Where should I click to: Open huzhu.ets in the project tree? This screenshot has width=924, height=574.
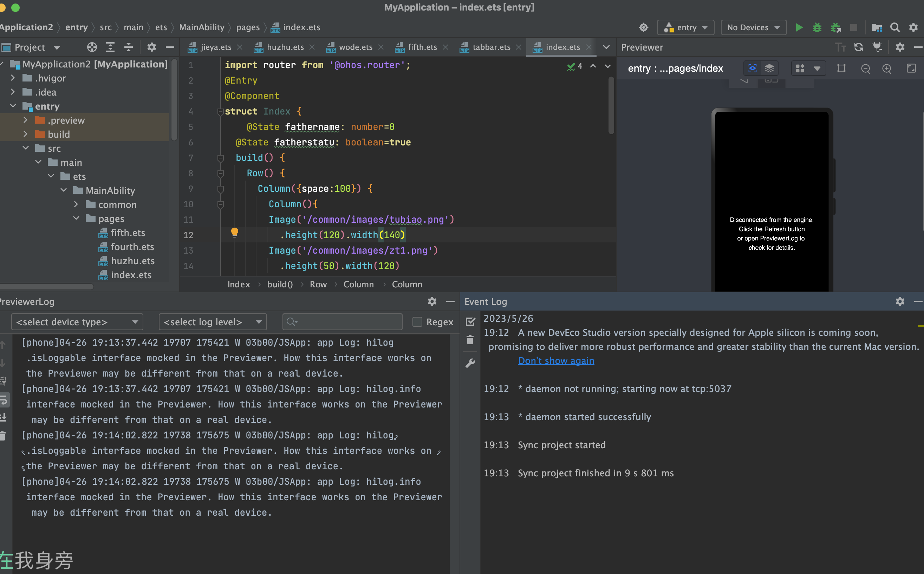[x=132, y=261]
